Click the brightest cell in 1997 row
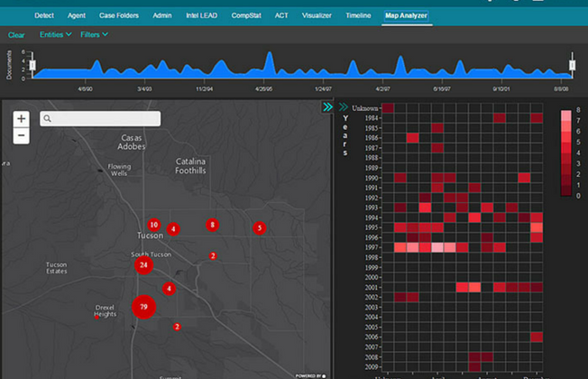588x379 pixels. coord(437,247)
